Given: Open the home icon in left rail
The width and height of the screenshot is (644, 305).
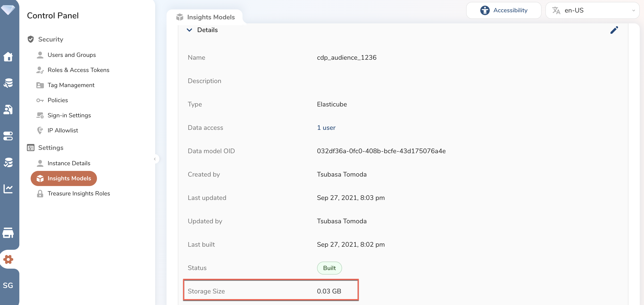Looking at the screenshot, I should [8, 57].
